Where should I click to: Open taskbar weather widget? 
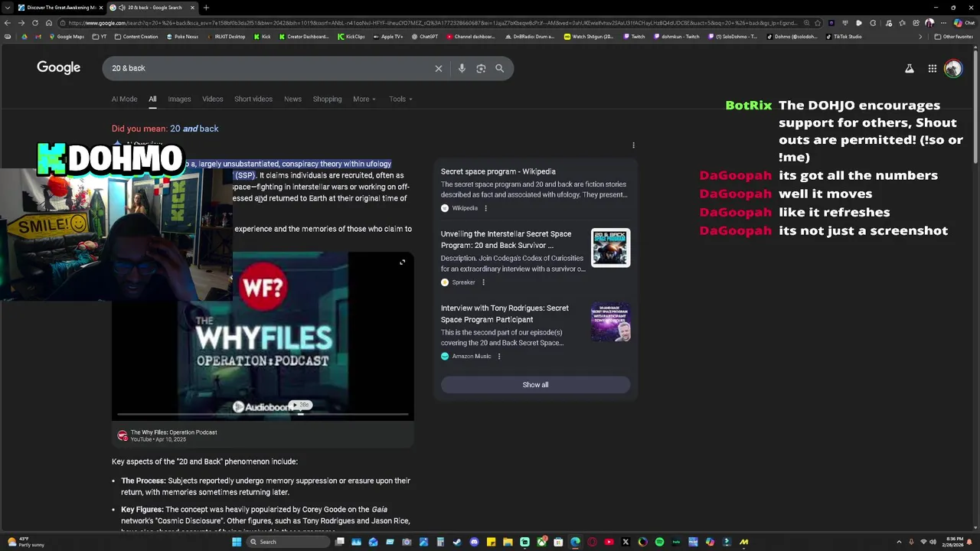[24, 542]
